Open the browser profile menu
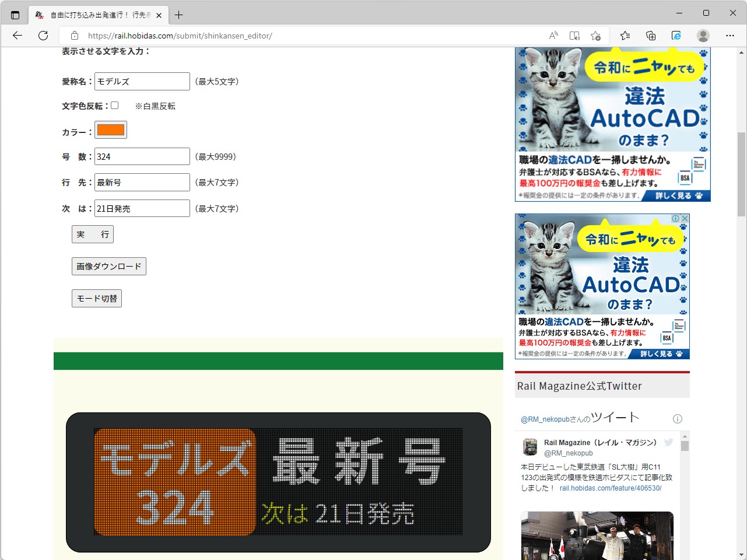This screenshot has width=747, height=560. 703,36
